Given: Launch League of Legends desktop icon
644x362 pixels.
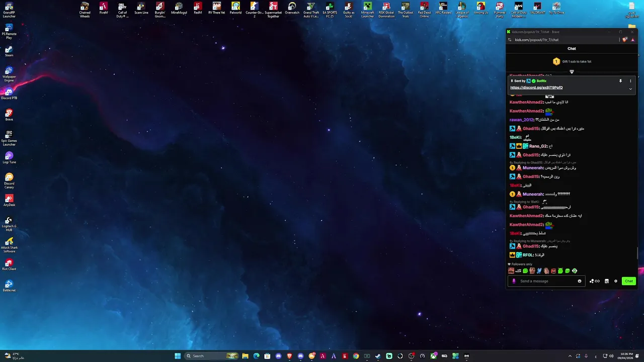Looking at the screenshot, I should (462, 10).
